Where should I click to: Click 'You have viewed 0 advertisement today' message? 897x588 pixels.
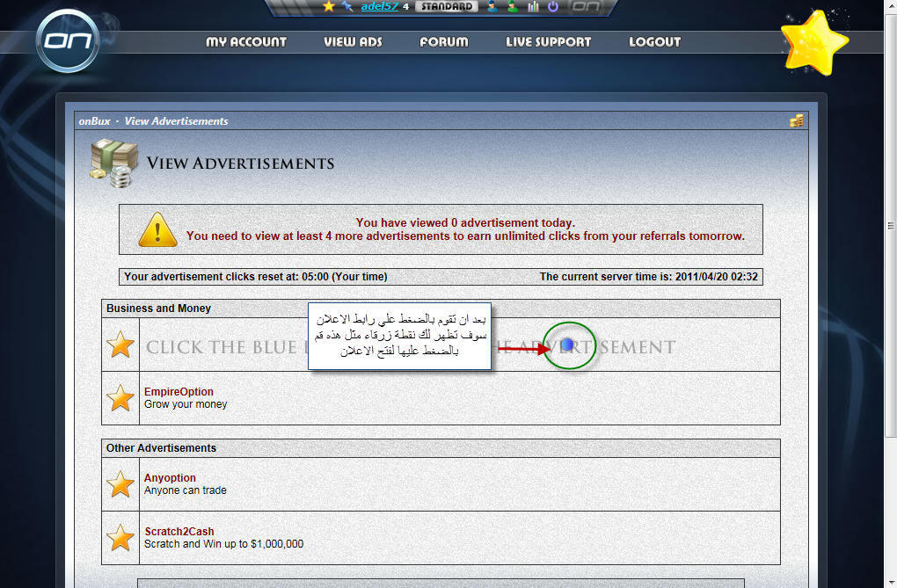coord(465,222)
